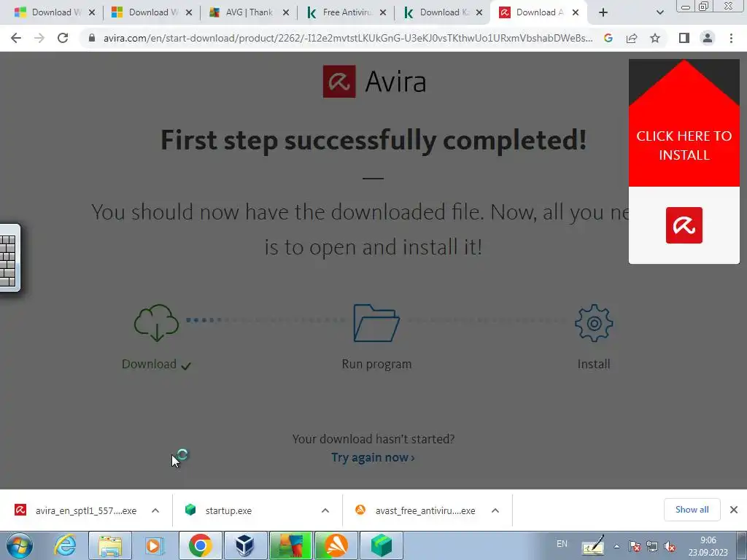Expand options for startup.exe download
The height and width of the screenshot is (560, 747).
325,510
